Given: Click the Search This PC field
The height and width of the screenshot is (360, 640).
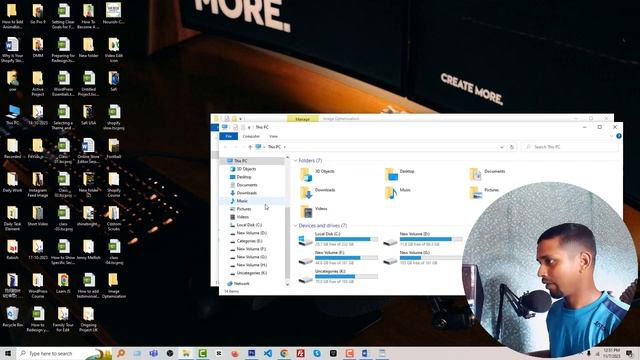Looking at the screenshot, I should [x=570, y=147].
